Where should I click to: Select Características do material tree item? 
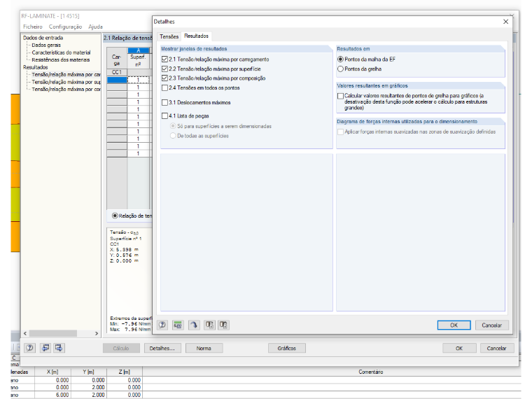click(61, 52)
